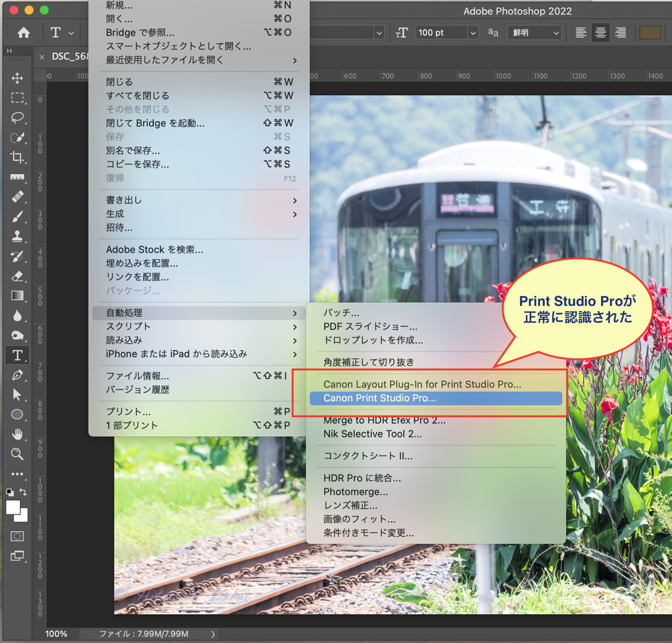Click the background color swatch
672x643 pixels.
click(x=23, y=517)
